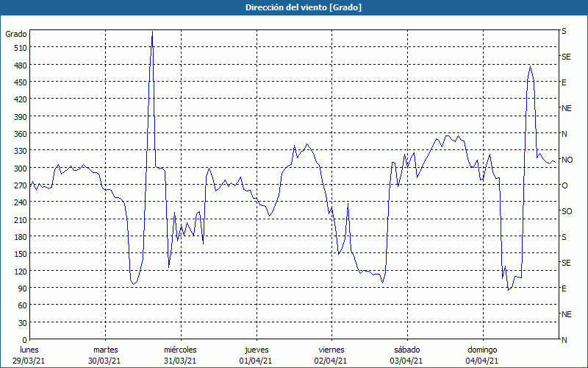Click the "NE" compass label between 390 and 420
588x368 pixels.
pyautogui.click(x=566, y=108)
